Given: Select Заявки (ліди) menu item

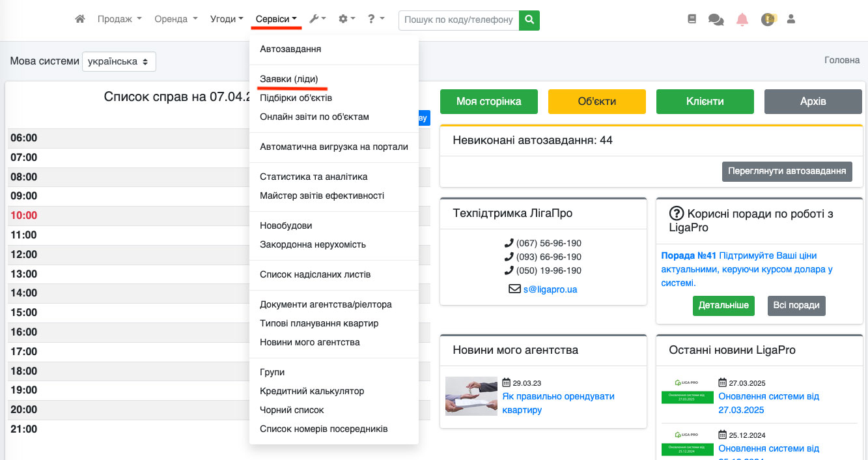Looking at the screenshot, I should (x=289, y=79).
